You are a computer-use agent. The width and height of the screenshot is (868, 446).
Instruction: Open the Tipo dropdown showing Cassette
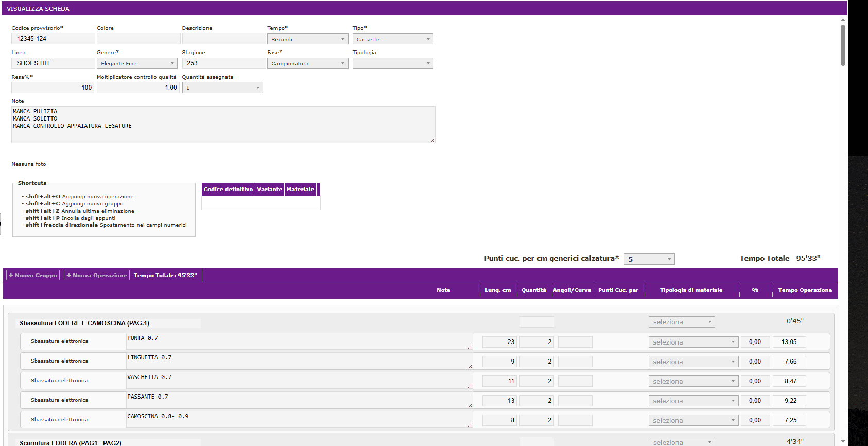(392, 39)
